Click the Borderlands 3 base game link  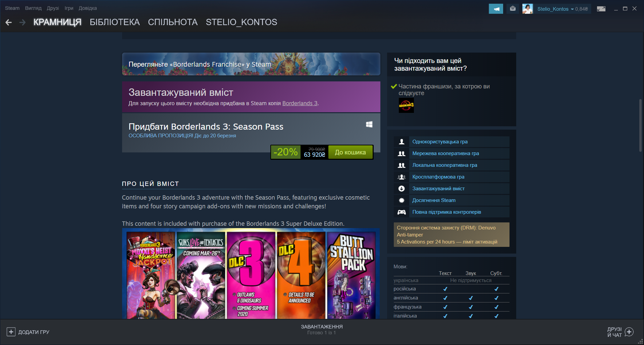point(300,103)
